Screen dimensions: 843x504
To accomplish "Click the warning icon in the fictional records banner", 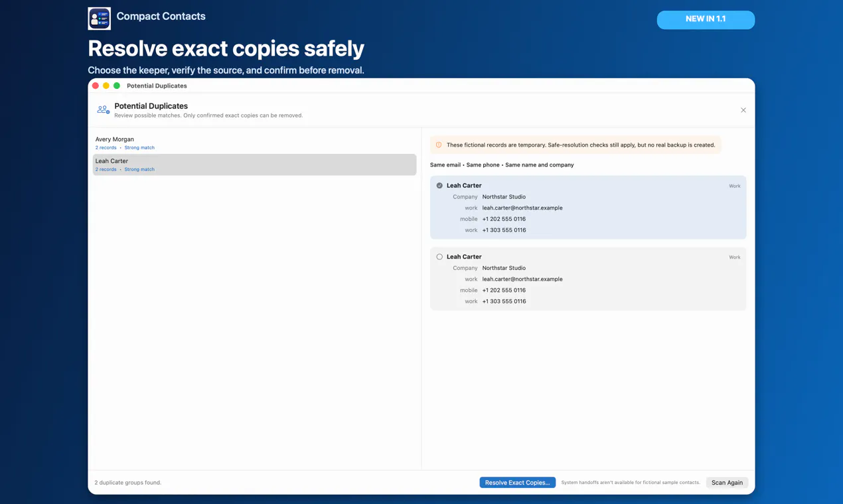I will (x=439, y=145).
